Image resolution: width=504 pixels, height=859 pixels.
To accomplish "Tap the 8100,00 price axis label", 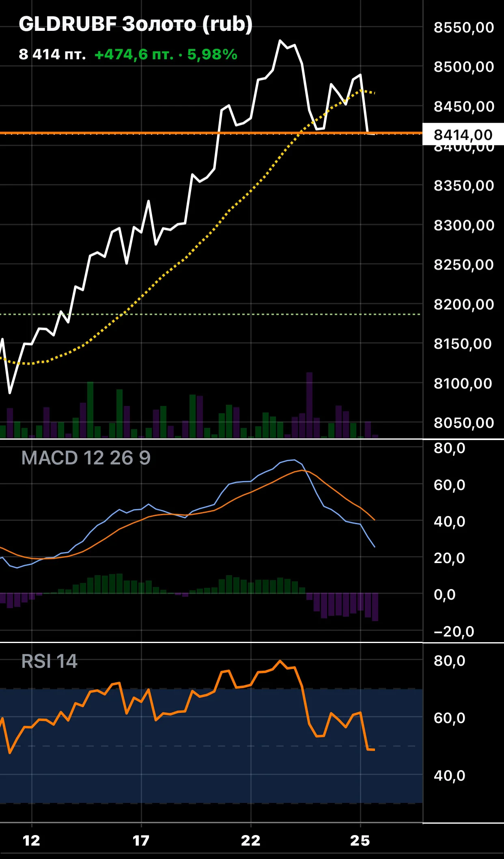I will [x=463, y=384].
